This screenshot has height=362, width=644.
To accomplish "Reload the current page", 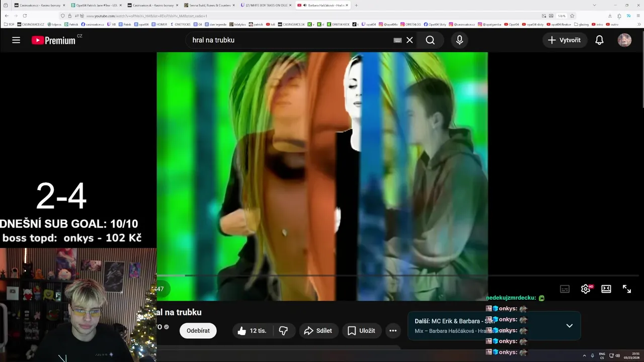I will pyautogui.click(x=25, y=16).
